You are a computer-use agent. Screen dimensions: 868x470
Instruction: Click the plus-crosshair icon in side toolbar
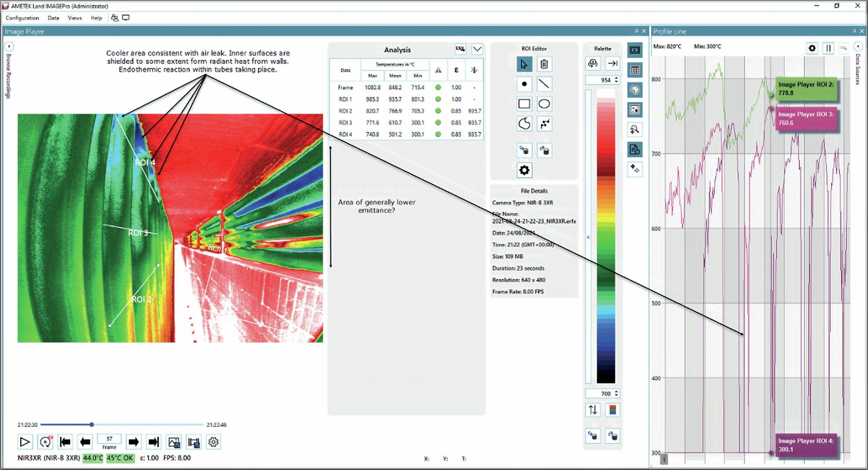tap(635, 169)
